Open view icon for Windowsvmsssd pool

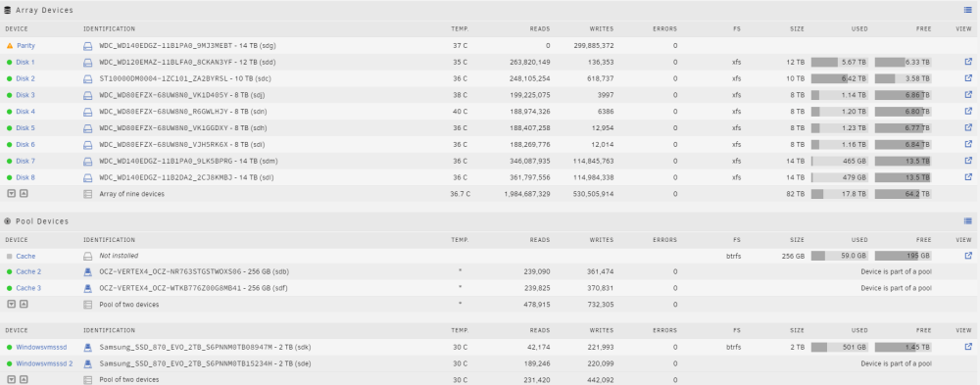tap(968, 347)
